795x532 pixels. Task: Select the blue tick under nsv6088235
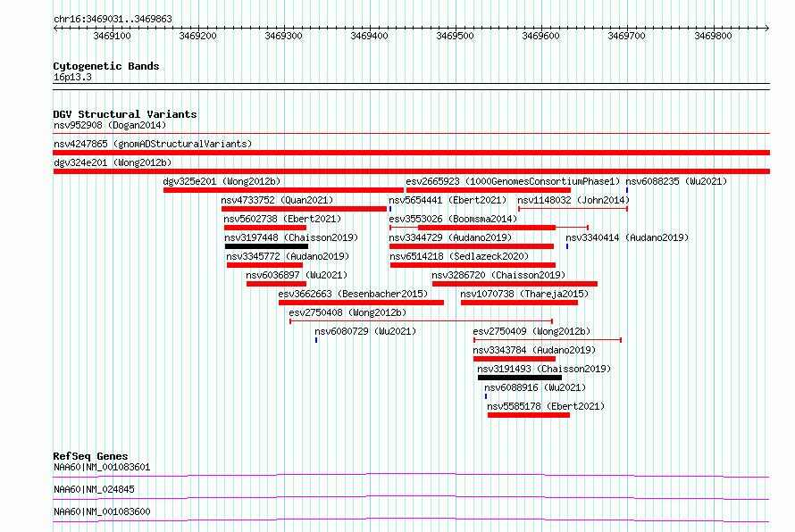pyautogui.click(x=627, y=190)
